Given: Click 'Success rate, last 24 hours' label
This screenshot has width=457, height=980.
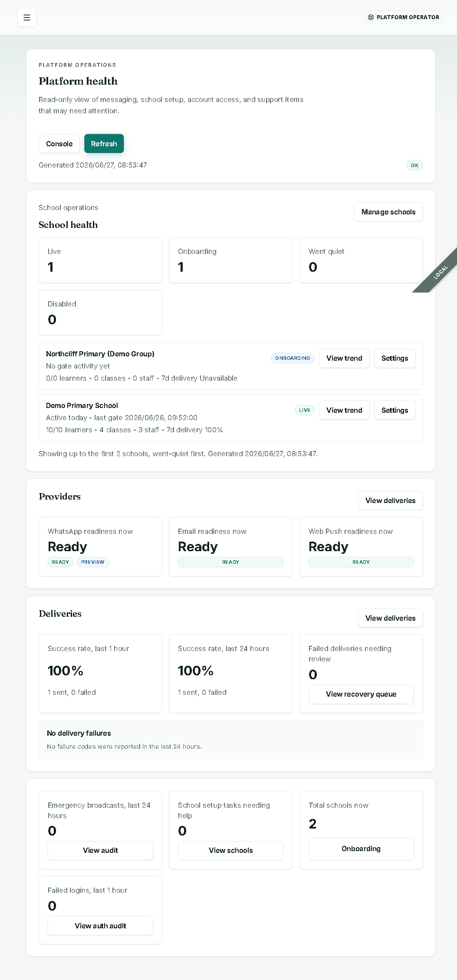Looking at the screenshot, I should click(x=224, y=648).
